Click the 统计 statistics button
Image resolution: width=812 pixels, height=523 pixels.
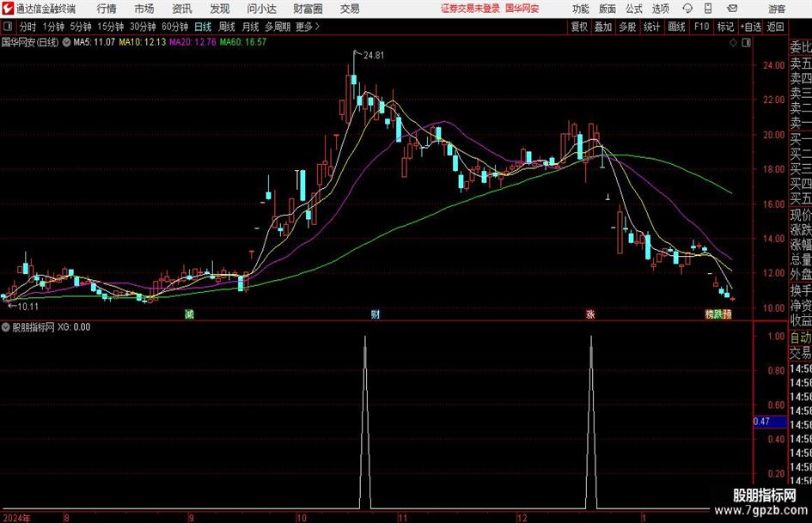(652, 27)
